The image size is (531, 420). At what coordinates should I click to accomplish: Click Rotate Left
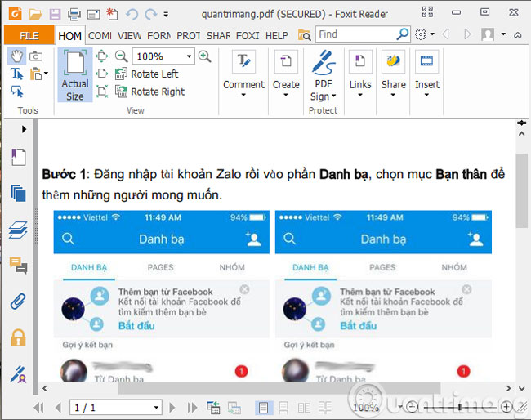pyautogui.click(x=146, y=74)
